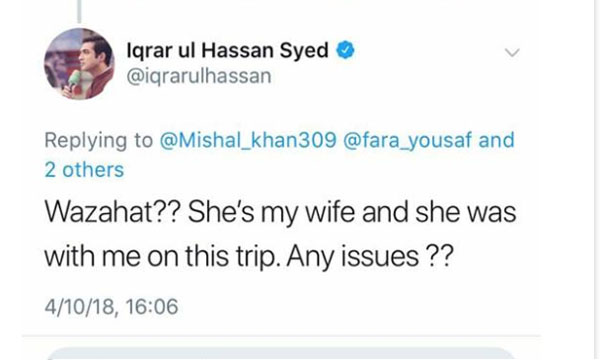
Task: Expand the tweet options chevron
Action: point(512,52)
